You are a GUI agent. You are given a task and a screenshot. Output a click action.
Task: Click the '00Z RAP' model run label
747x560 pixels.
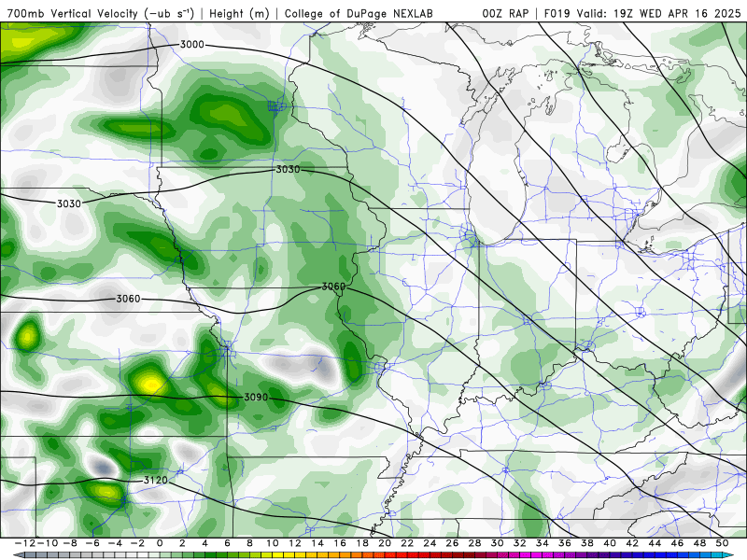[505, 13]
